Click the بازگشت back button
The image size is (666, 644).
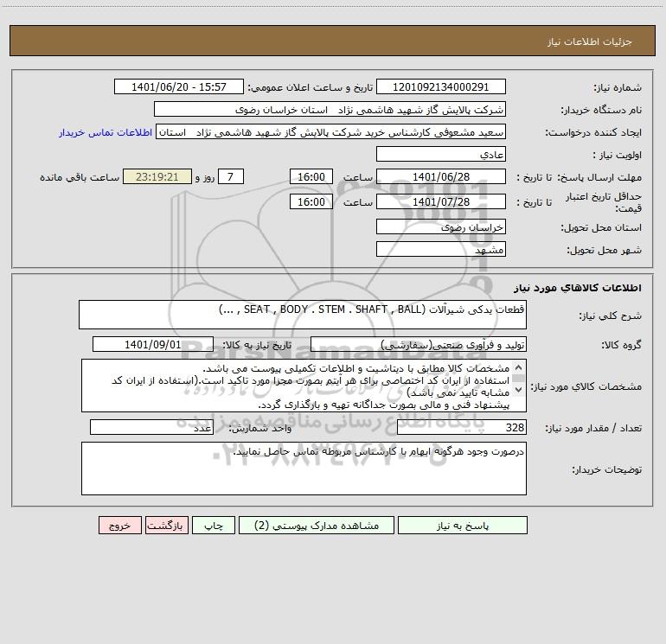coord(163,525)
